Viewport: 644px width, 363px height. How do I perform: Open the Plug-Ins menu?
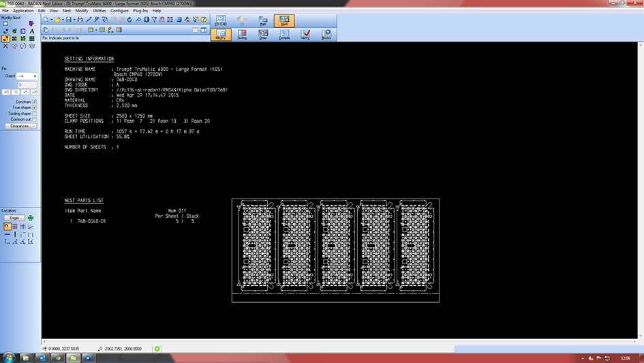coord(140,11)
